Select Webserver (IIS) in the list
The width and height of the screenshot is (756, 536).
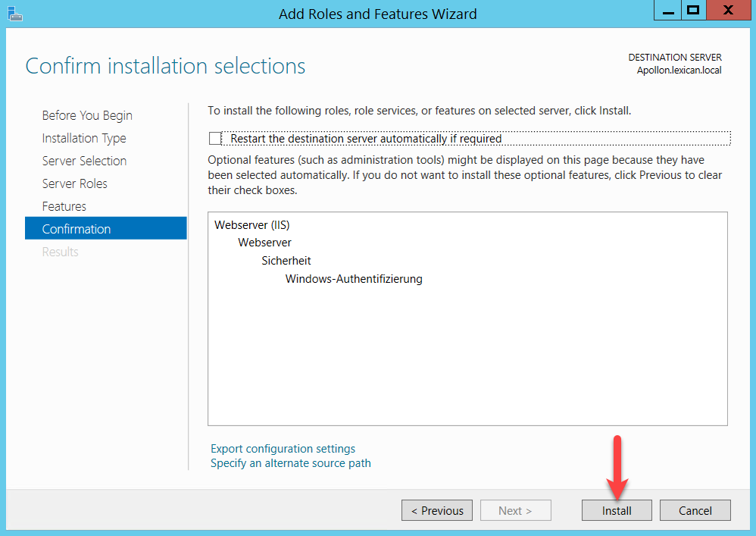[252, 224]
